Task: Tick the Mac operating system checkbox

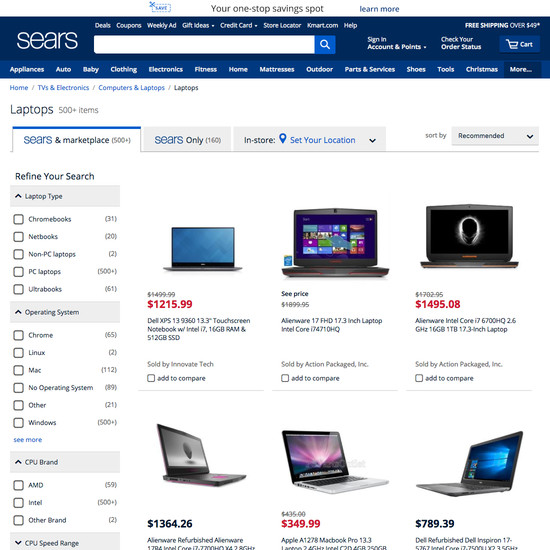Action: pyautogui.click(x=18, y=370)
